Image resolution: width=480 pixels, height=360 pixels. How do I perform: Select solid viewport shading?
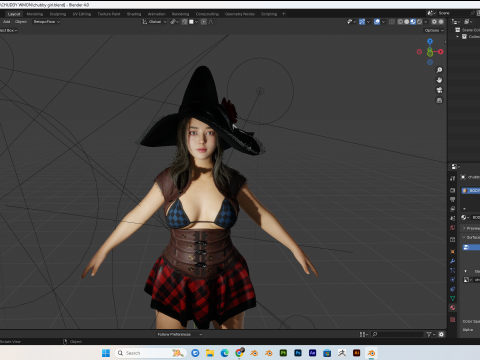pos(407,22)
